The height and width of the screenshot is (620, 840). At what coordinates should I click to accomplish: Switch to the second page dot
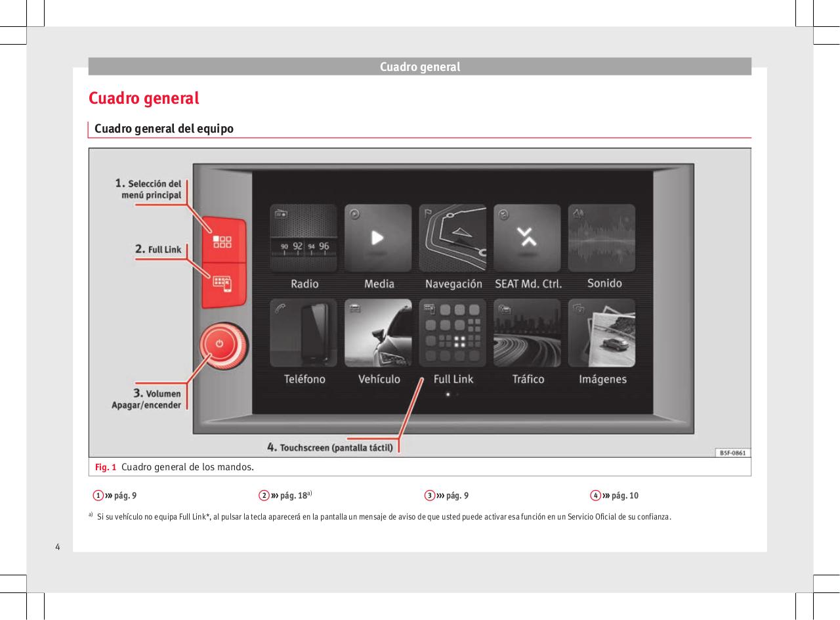[x=457, y=395]
